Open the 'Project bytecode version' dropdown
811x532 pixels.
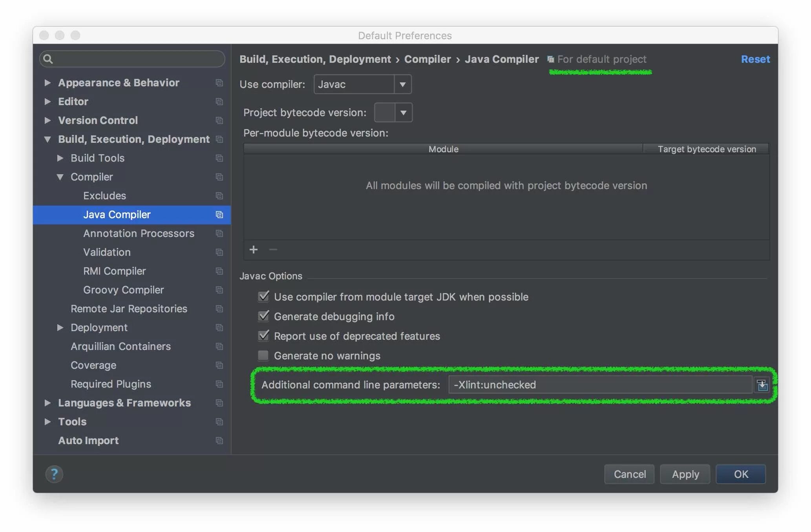coord(403,113)
